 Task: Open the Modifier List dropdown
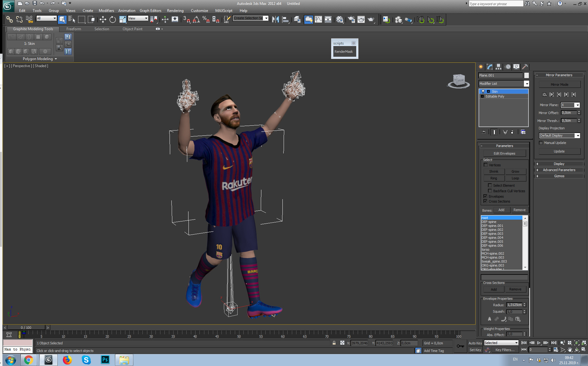click(x=527, y=84)
